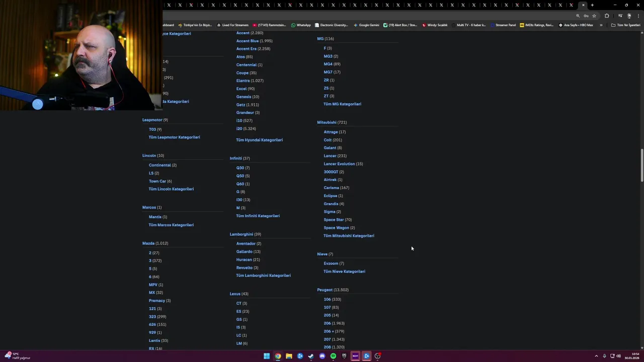Open a new browser tab with the plus button

point(592,5)
